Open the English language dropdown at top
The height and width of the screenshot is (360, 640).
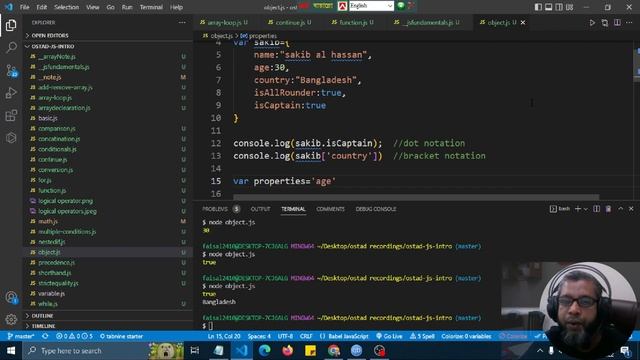tap(371, 6)
